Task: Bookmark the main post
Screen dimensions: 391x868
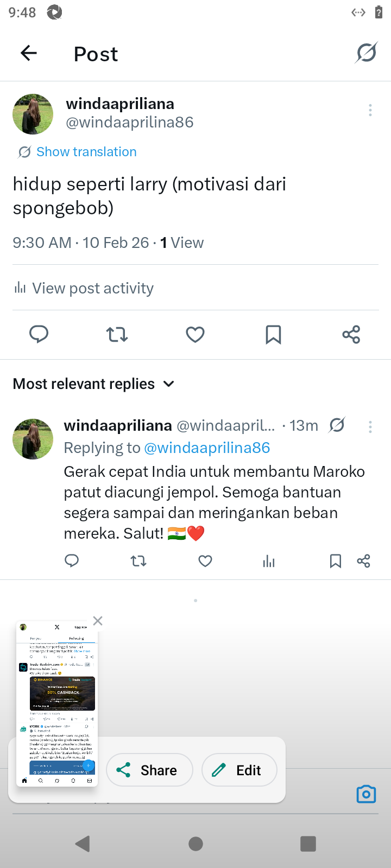Action: pyautogui.click(x=273, y=334)
